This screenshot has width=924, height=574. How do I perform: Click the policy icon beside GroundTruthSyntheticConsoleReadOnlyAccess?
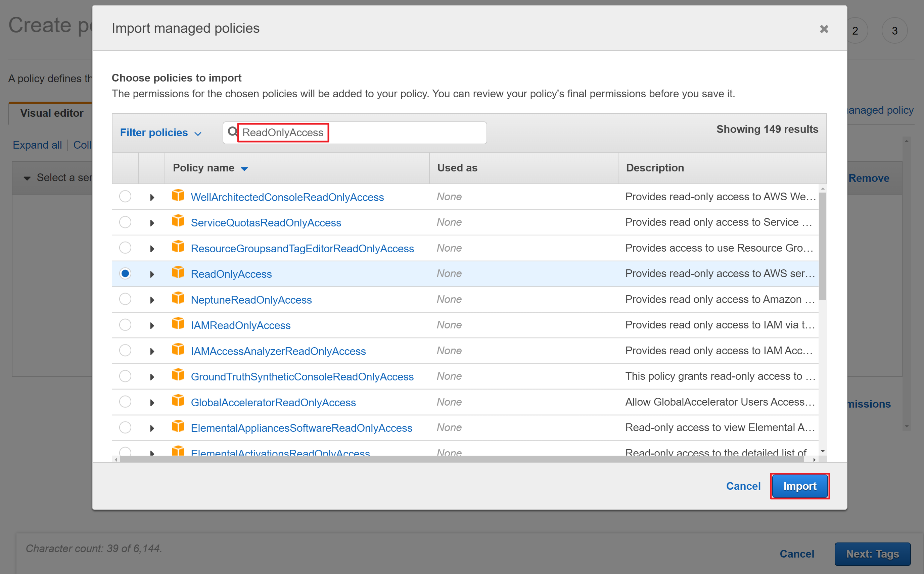pos(178,375)
